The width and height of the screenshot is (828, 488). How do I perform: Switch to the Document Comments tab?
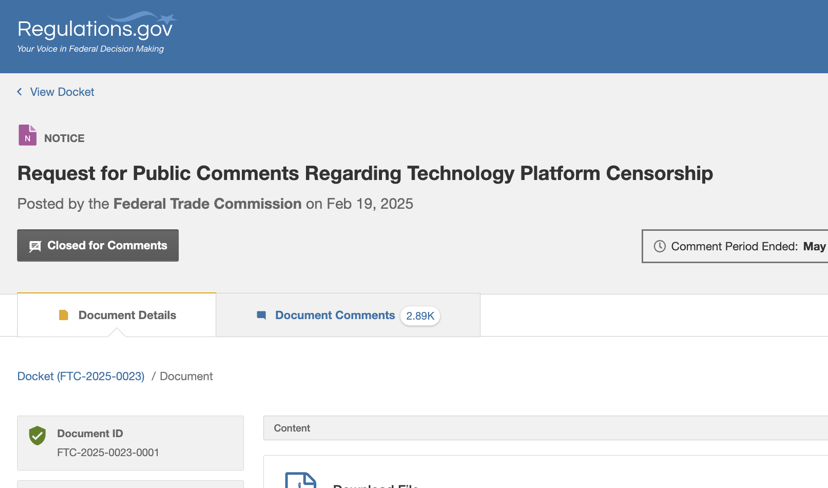[334, 315]
